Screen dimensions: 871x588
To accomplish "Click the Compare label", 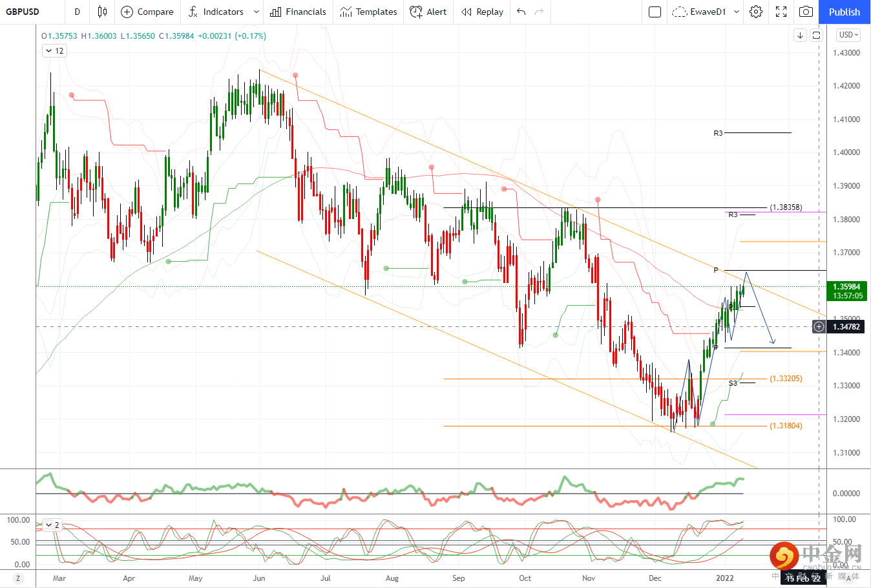I will click(155, 12).
